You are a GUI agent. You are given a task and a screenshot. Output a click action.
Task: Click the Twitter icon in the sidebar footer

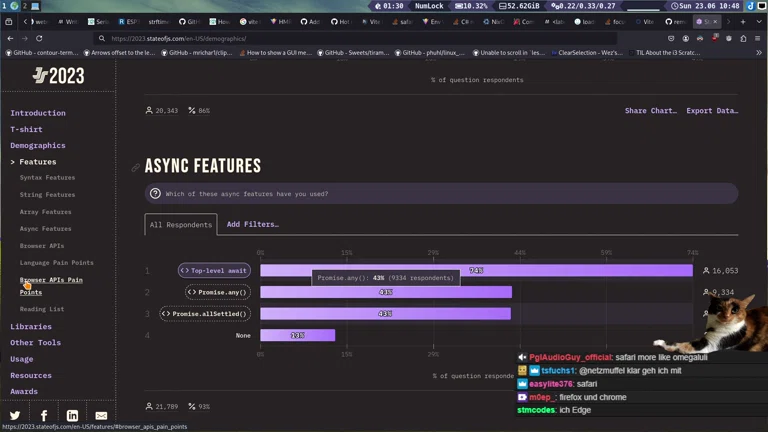tap(15, 415)
